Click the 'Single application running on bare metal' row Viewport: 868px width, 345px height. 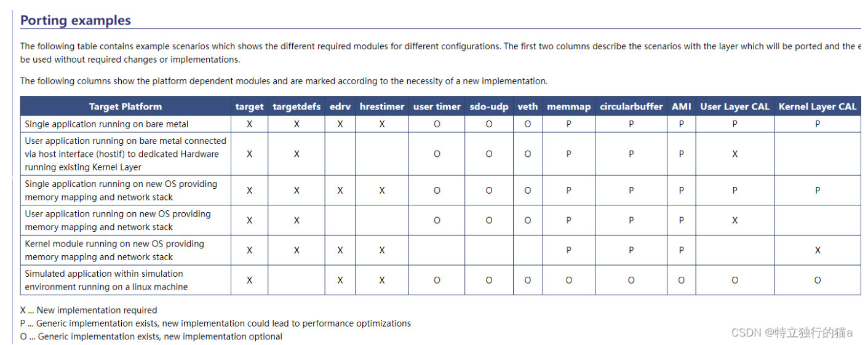tap(107, 124)
